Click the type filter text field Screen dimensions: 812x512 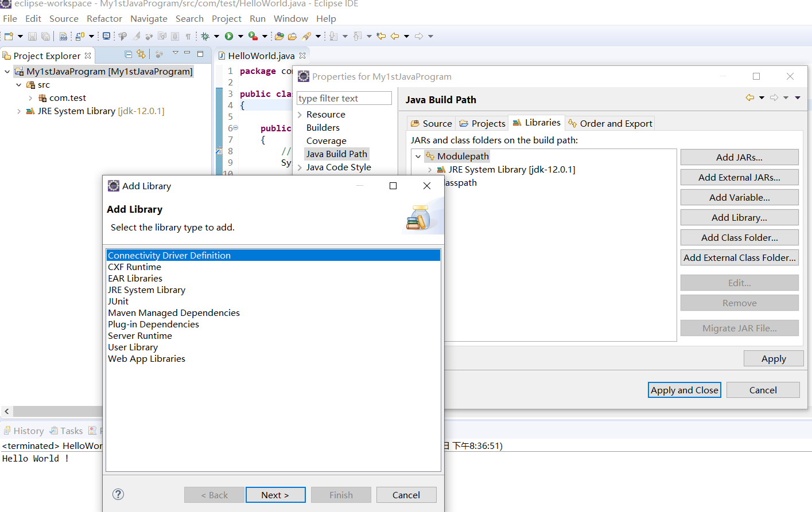(344, 98)
